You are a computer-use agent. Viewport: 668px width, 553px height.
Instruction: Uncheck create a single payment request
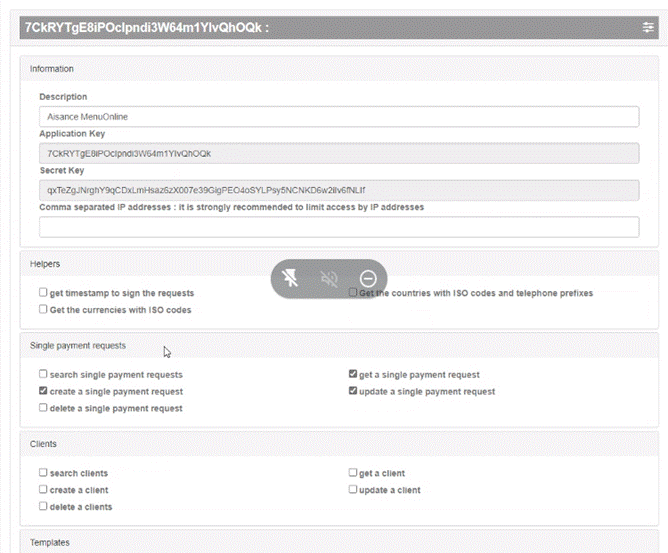(x=43, y=391)
